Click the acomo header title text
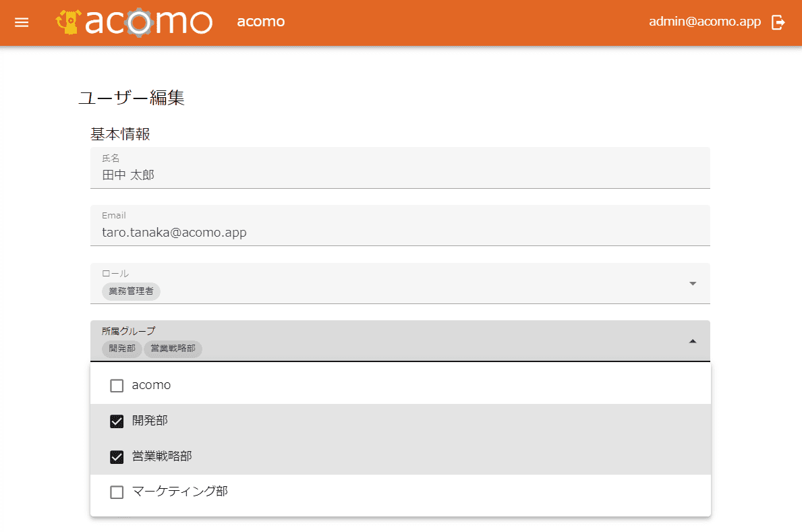This screenshot has width=802, height=532. (x=261, y=22)
